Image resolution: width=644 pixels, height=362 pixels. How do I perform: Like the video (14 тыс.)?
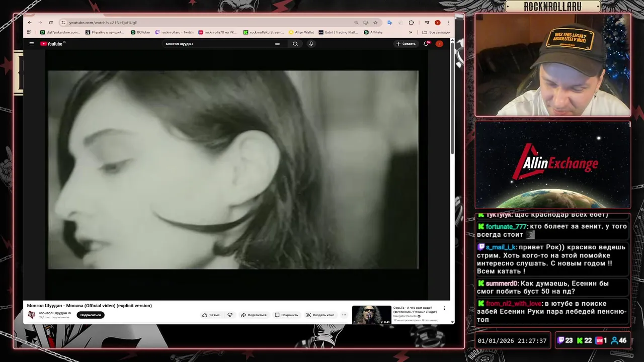pyautogui.click(x=211, y=315)
